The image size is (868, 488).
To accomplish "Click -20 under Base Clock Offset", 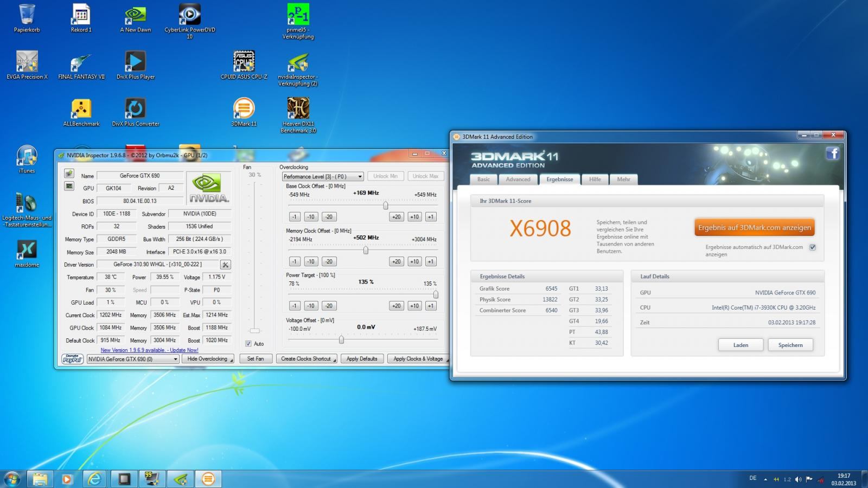I will (329, 217).
